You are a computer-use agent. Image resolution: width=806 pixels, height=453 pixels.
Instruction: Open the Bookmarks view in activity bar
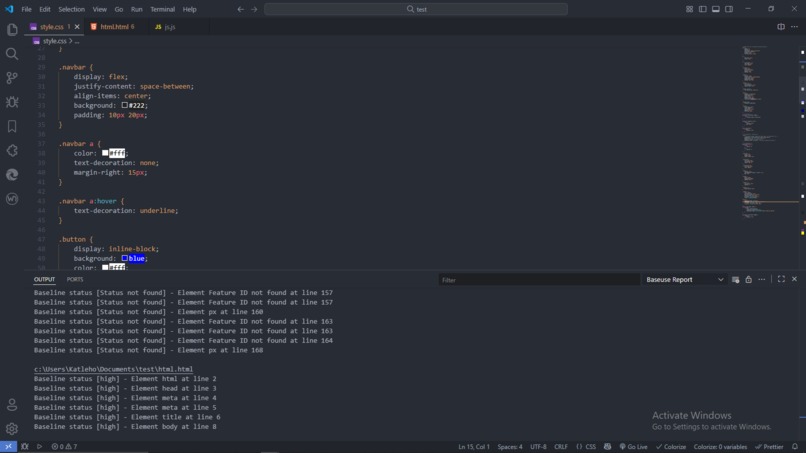click(x=12, y=126)
